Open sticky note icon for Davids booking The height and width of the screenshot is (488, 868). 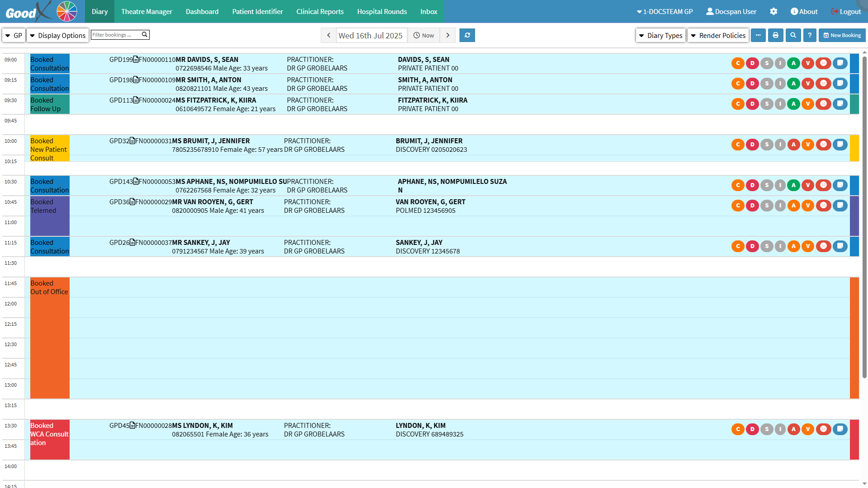(x=840, y=63)
